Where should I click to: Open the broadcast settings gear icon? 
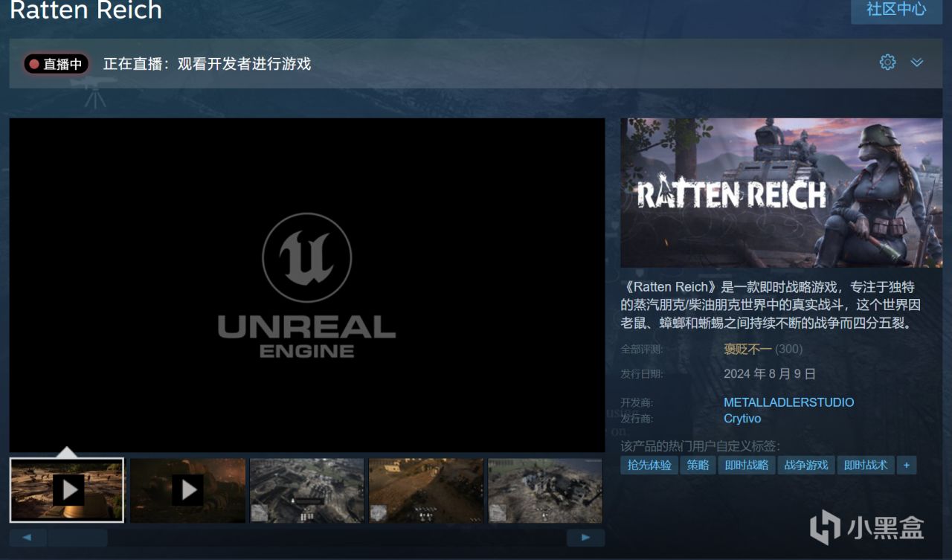click(887, 62)
